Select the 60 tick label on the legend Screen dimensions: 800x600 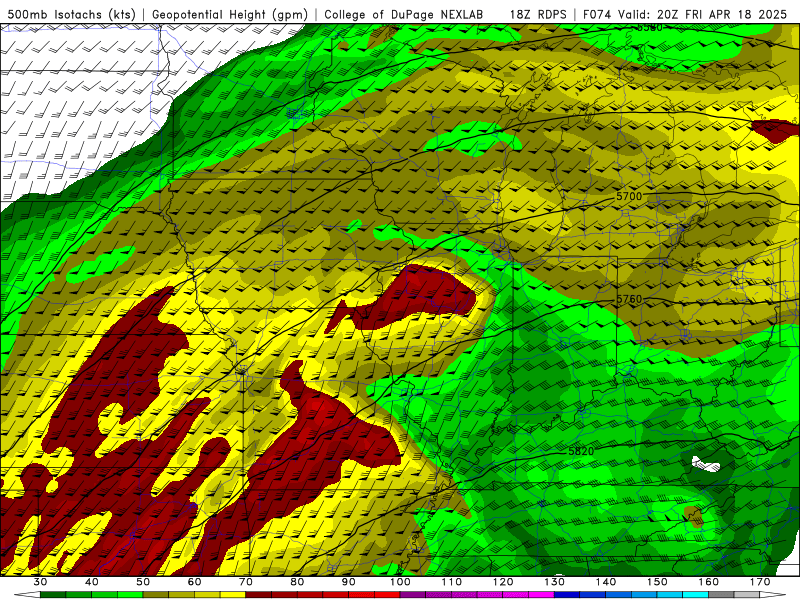click(194, 582)
